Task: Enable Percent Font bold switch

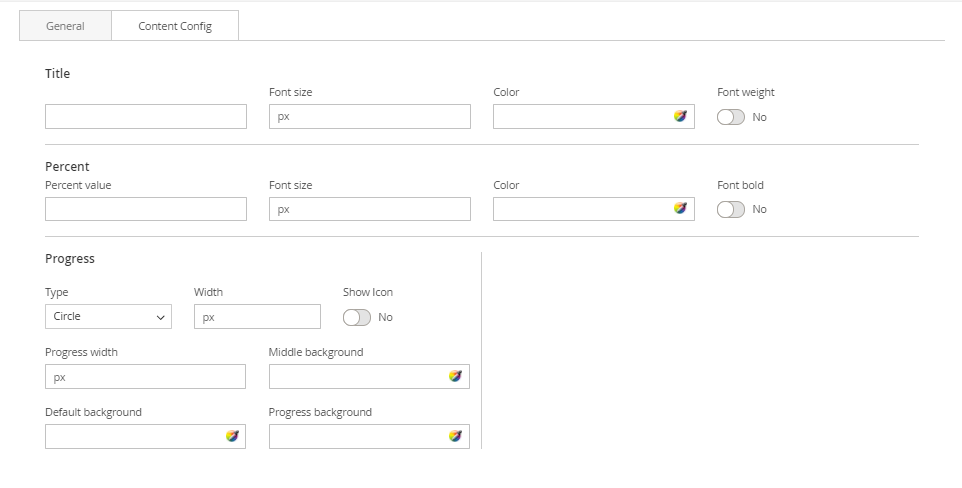Action: [x=731, y=209]
